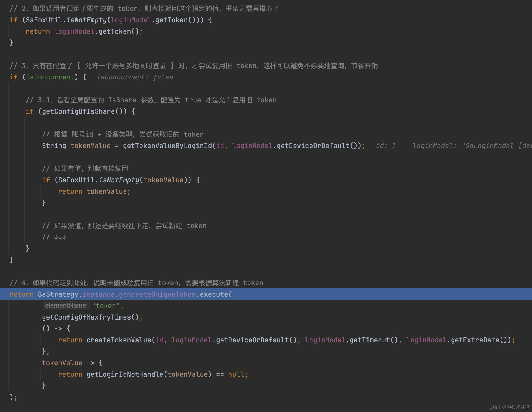Click the underlined id link in createTokenValue
Screen dimensions: 532x412
159,340
